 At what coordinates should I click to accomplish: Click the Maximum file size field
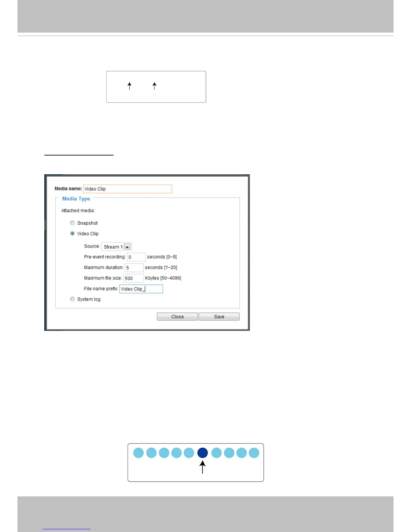[x=133, y=278]
